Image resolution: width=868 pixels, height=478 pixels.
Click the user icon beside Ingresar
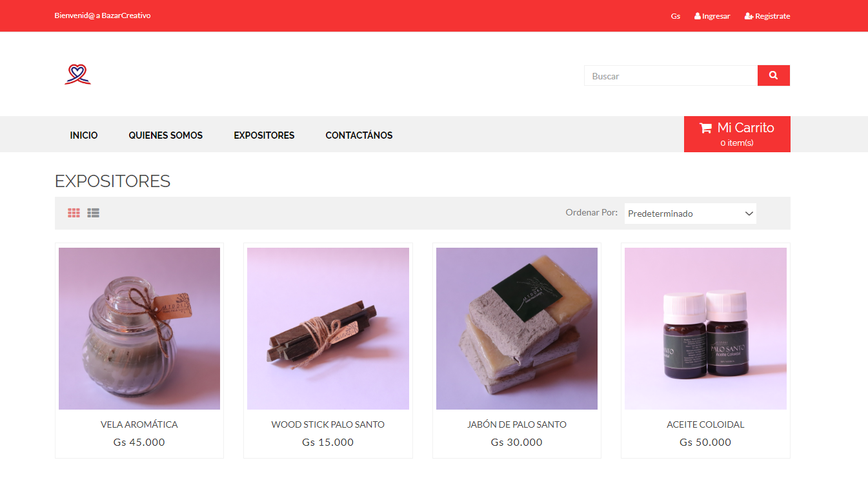(x=698, y=16)
